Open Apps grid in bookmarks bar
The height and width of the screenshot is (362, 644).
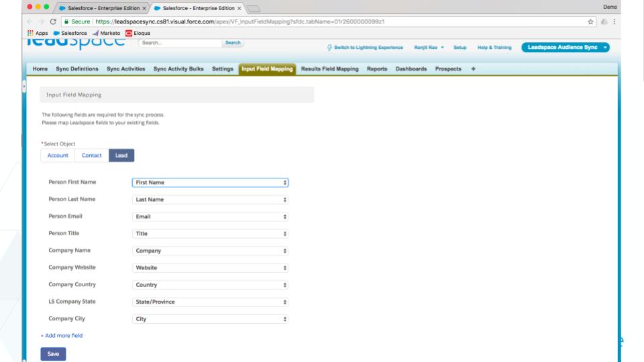point(38,33)
